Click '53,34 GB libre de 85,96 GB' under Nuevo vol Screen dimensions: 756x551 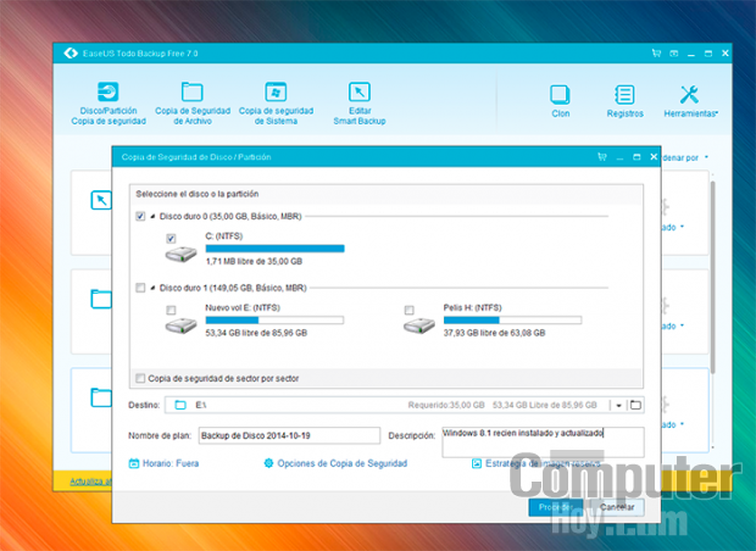[256, 332]
